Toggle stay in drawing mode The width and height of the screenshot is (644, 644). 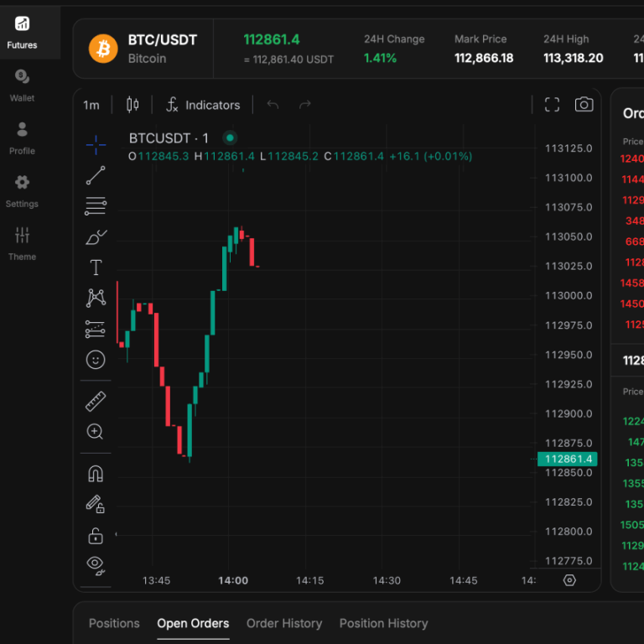click(96, 504)
